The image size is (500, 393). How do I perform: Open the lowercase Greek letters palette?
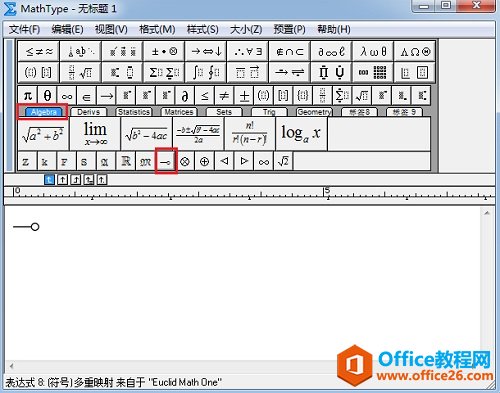(x=373, y=51)
